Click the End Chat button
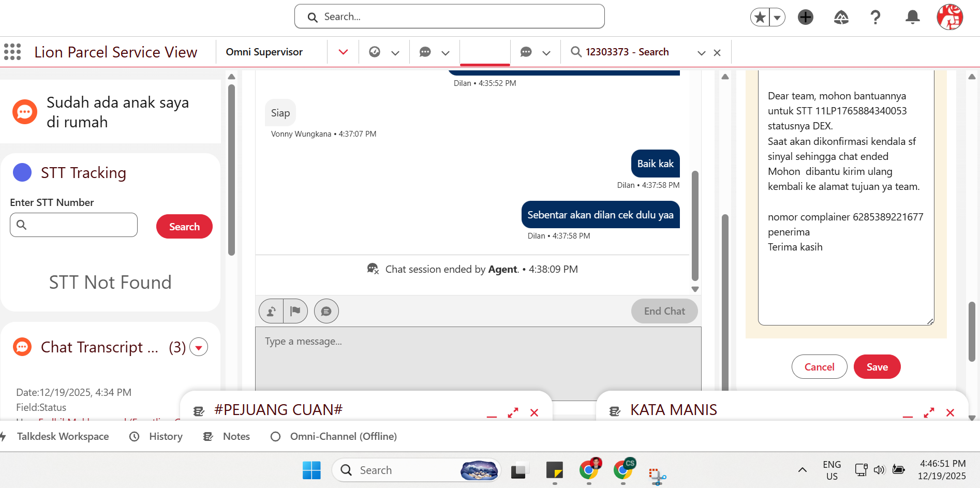The image size is (980, 488). tap(664, 311)
